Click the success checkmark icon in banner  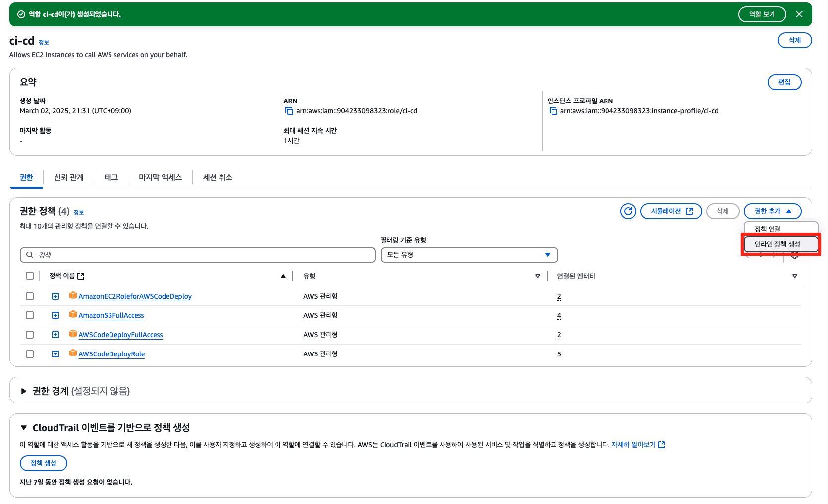click(21, 14)
